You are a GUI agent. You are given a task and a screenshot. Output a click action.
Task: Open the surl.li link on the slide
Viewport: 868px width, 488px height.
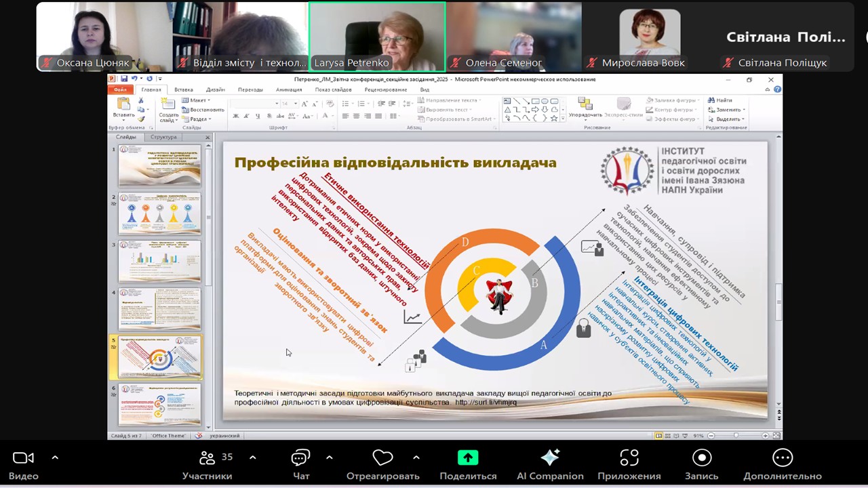pyautogui.click(x=486, y=403)
